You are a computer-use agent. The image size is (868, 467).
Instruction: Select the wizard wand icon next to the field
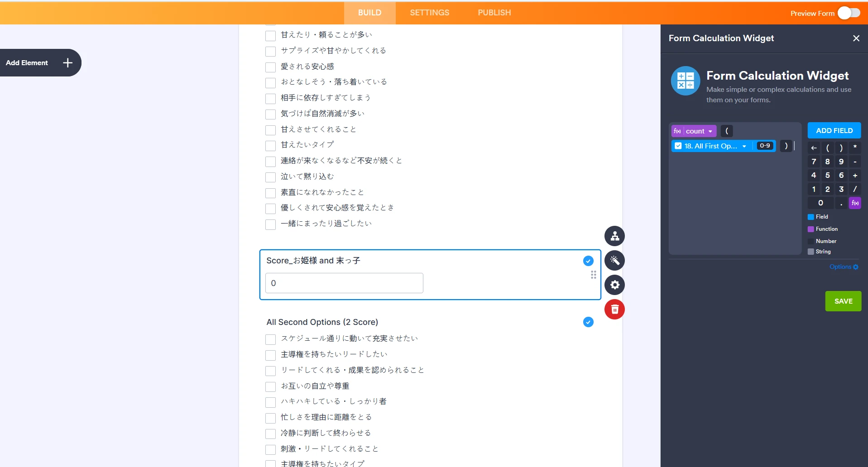point(614,261)
